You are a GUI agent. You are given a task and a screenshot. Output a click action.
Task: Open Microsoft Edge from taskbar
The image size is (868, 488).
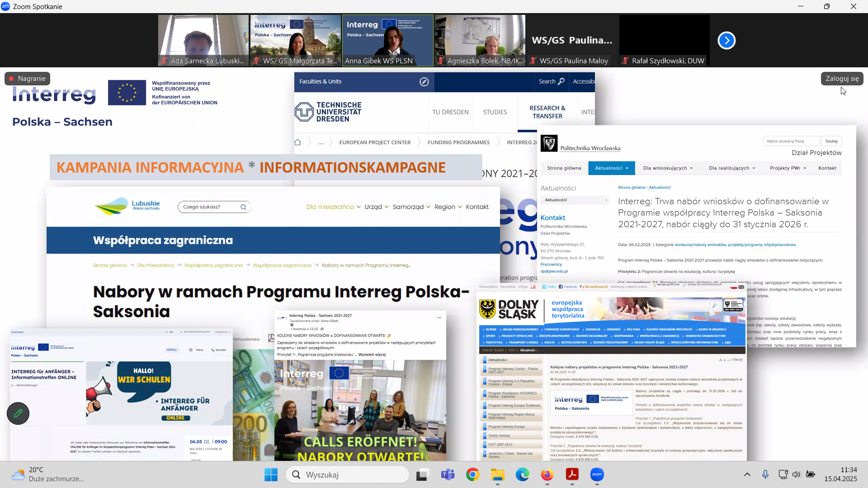tap(522, 474)
